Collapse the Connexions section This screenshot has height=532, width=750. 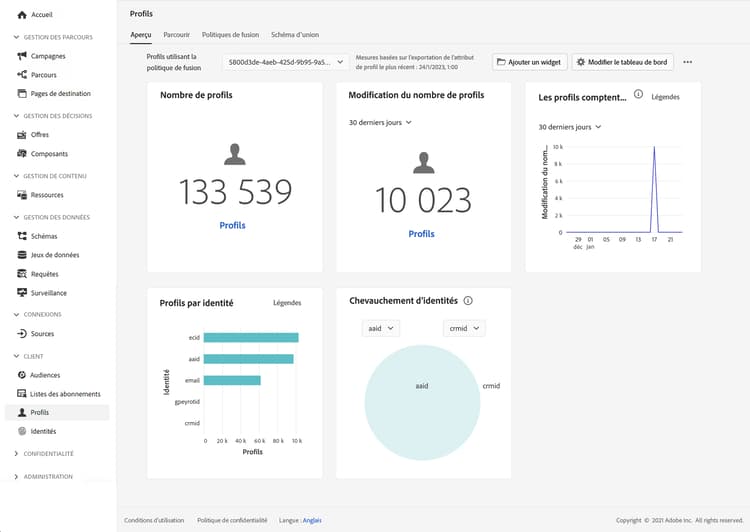point(16,314)
